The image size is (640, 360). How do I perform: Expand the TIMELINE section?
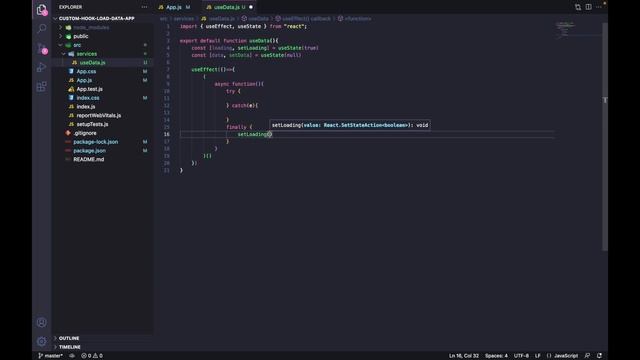click(70, 347)
